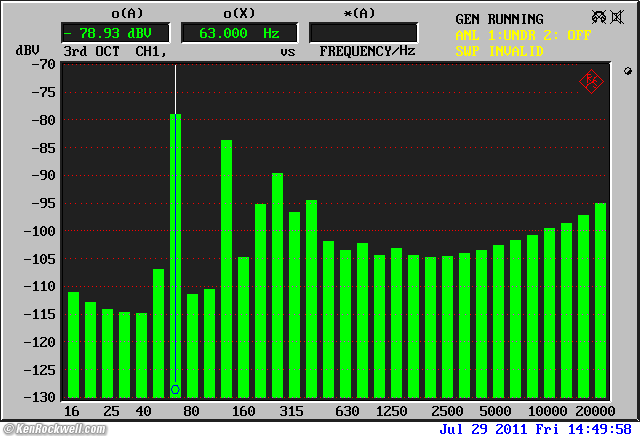Click the tallest bar at 63 Hz
Image resolution: width=640 pixels, height=436 pixels.
point(175,250)
